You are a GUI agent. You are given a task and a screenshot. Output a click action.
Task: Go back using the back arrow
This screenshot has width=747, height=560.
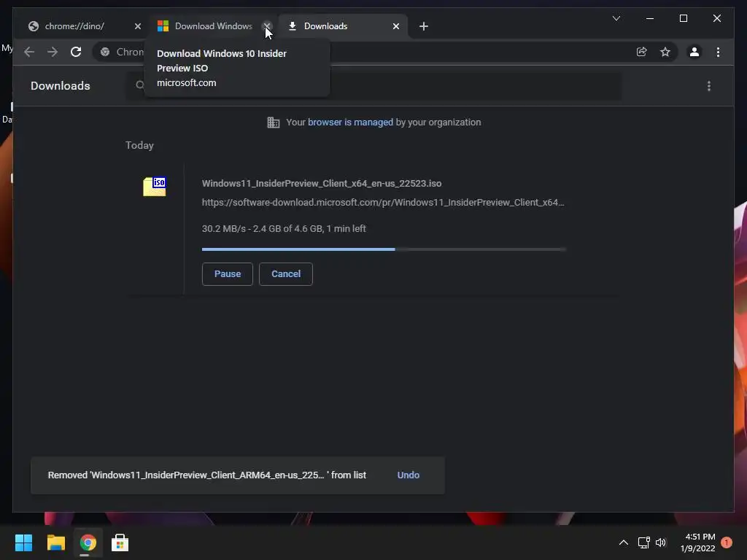tap(29, 52)
